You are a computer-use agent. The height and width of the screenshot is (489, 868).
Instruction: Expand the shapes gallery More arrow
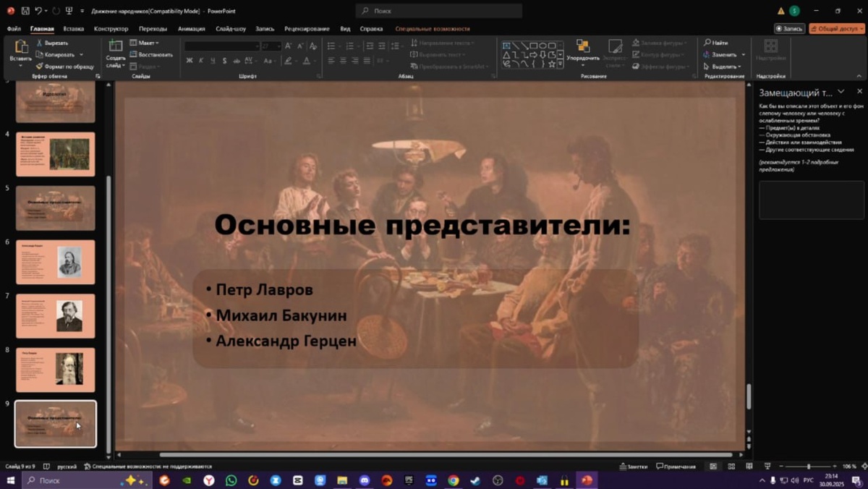[561, 64]
